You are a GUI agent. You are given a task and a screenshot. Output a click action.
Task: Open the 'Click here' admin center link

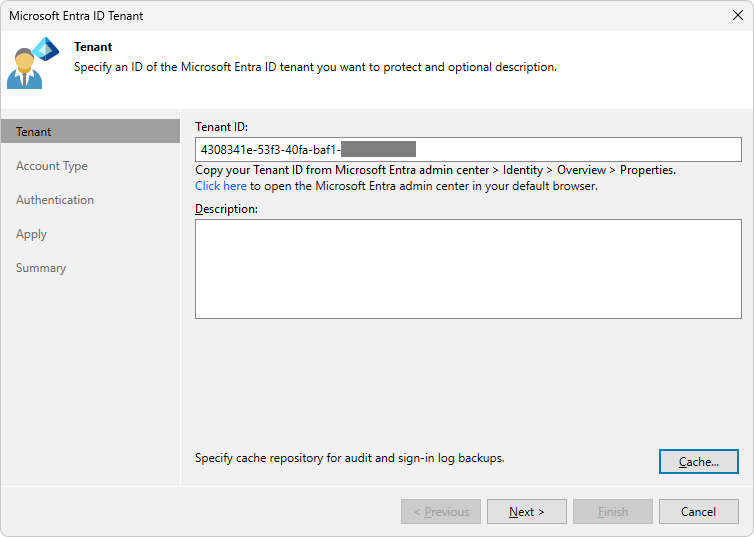221,186
